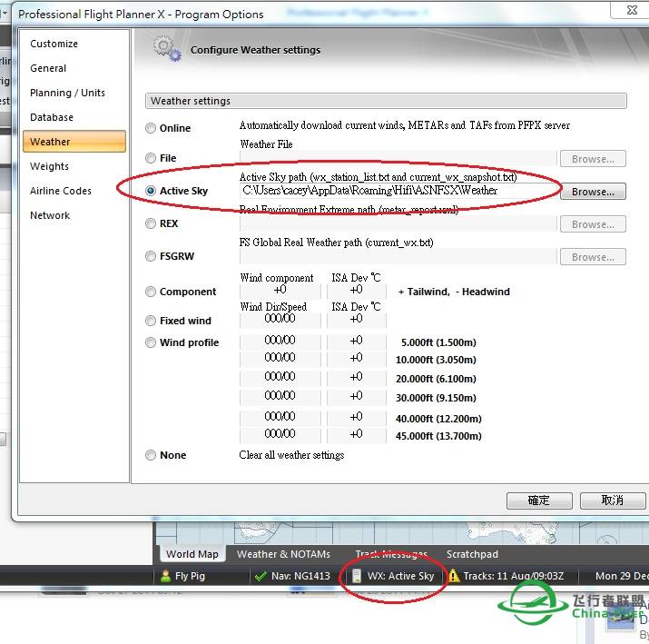This screenshot has height=644, width=649.
Task: Click Browse for FS Global Real Weather
Action: pyautogui.click(x=593, y=257)
